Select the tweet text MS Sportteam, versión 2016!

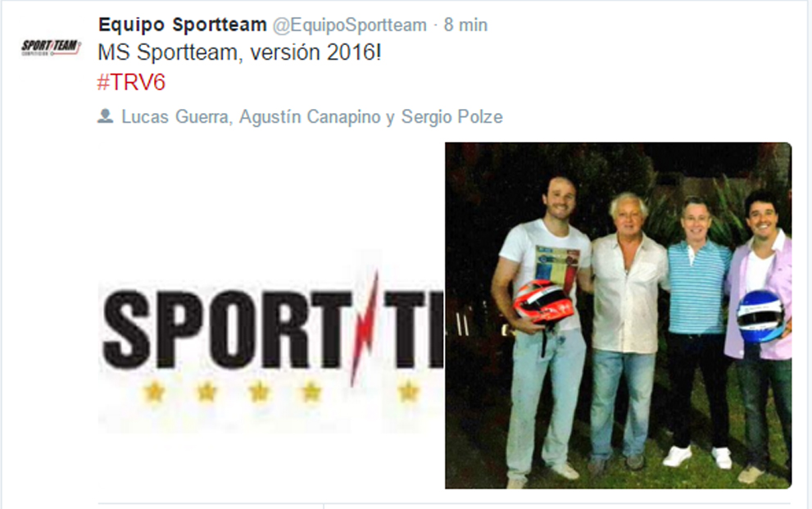(x=239, y=52)
